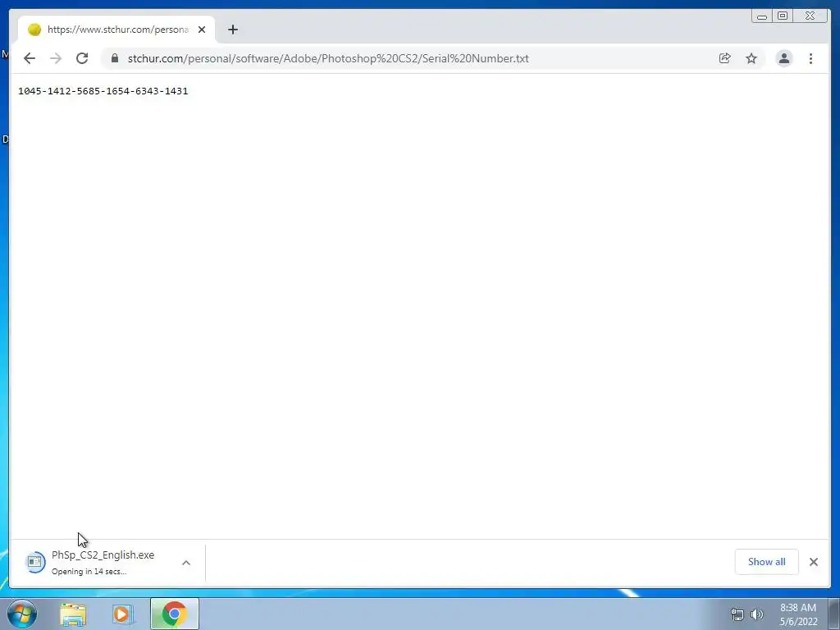Click the forward navigation arrow
Image resolution: width=840 pixels, height=630 pixels.
[56, 58]
